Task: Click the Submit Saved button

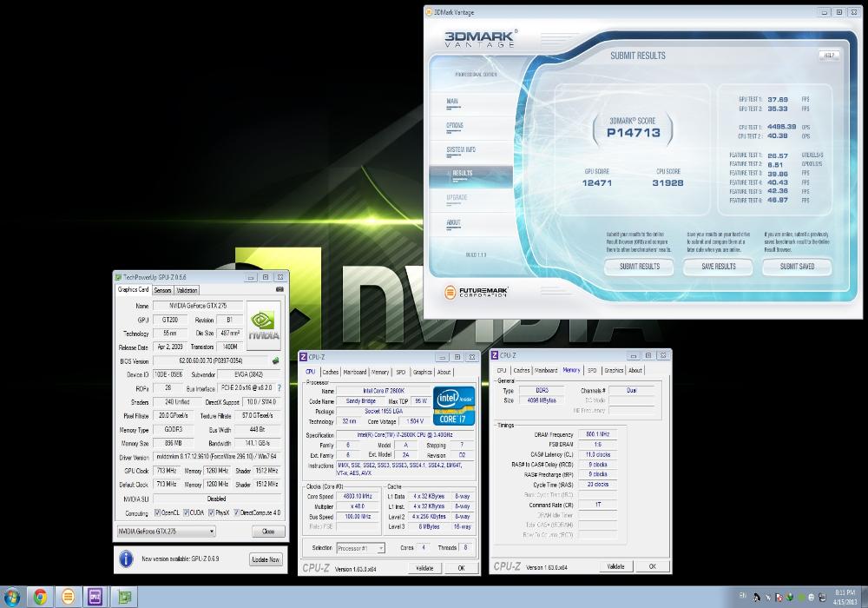Action: coord(797,267)
